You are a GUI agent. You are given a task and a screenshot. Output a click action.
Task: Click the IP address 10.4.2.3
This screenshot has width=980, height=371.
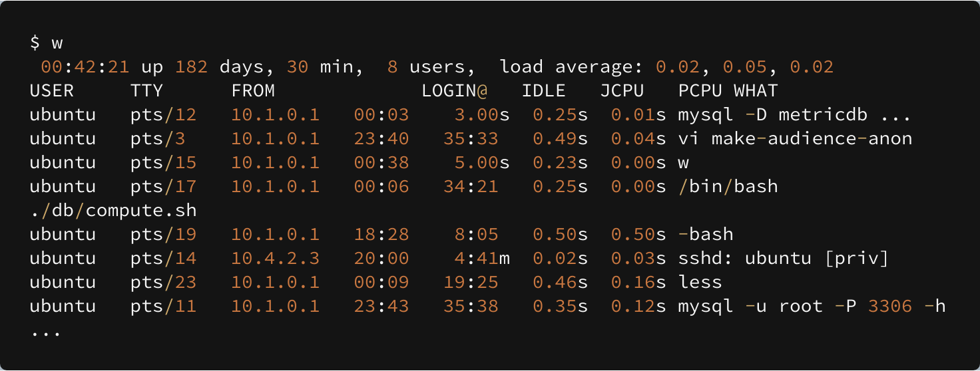coord(275,258)
